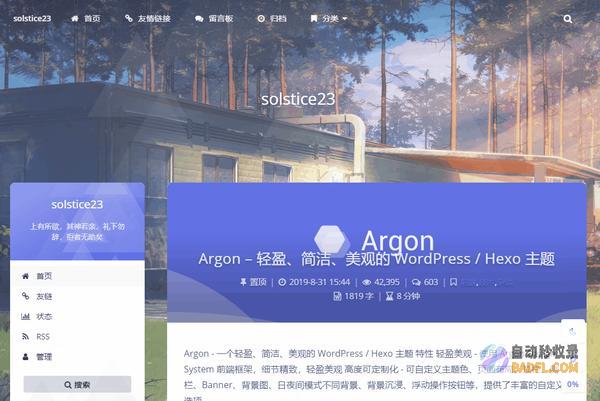Viewport: 600px width, 401px height.
Task: Click the sidebar link icon beside 友链
Action: [26, 296]
